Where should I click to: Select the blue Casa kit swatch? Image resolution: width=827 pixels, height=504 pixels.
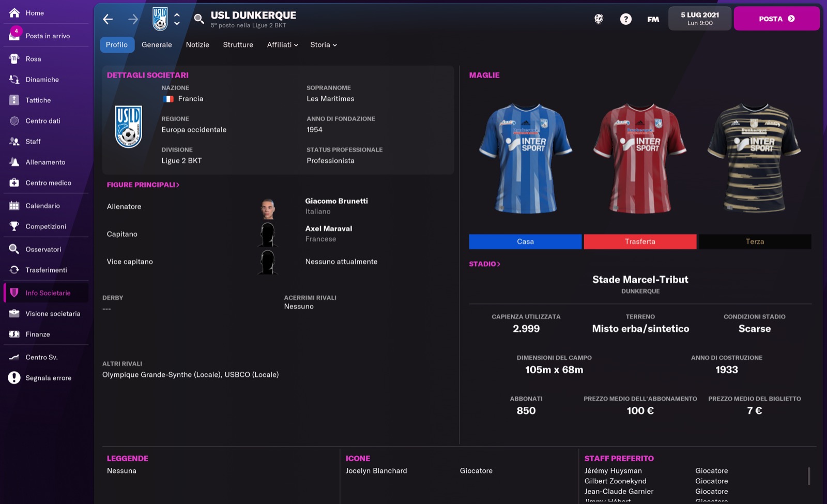coord(525,241)
